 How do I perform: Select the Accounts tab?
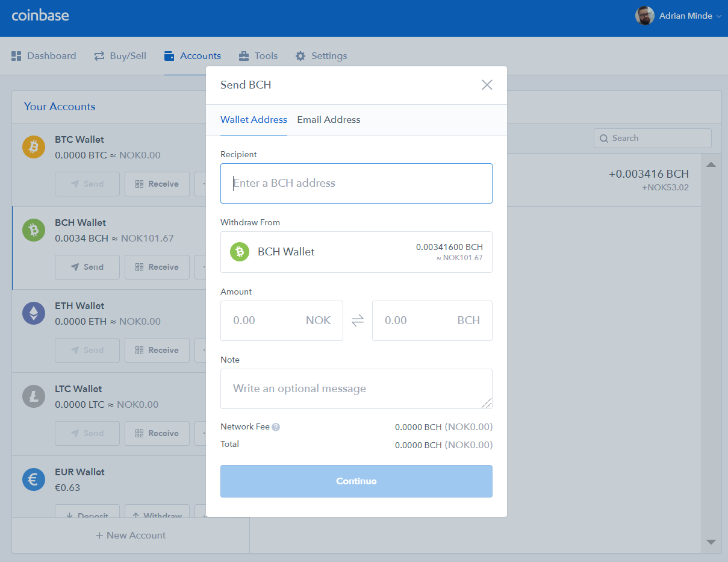(x=193, y=55)
